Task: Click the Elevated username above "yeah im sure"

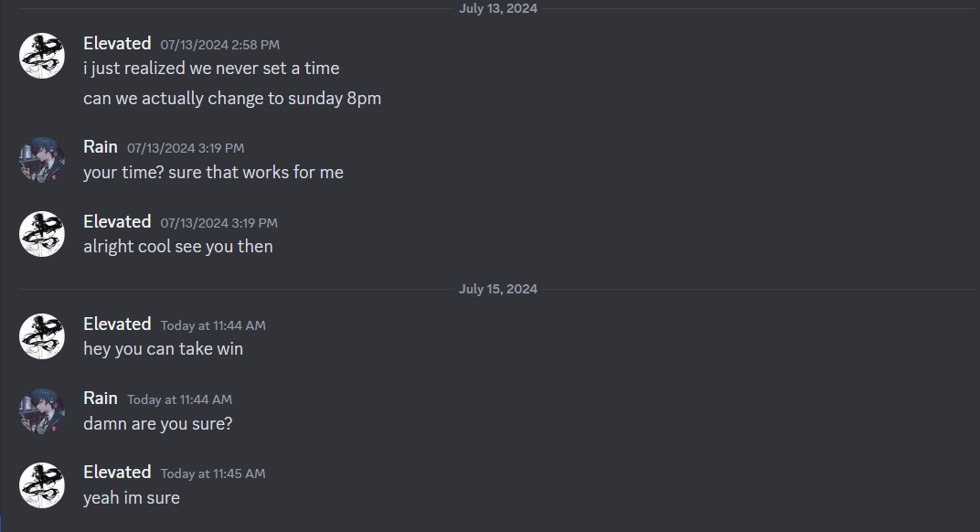Action: coord(117,473)
